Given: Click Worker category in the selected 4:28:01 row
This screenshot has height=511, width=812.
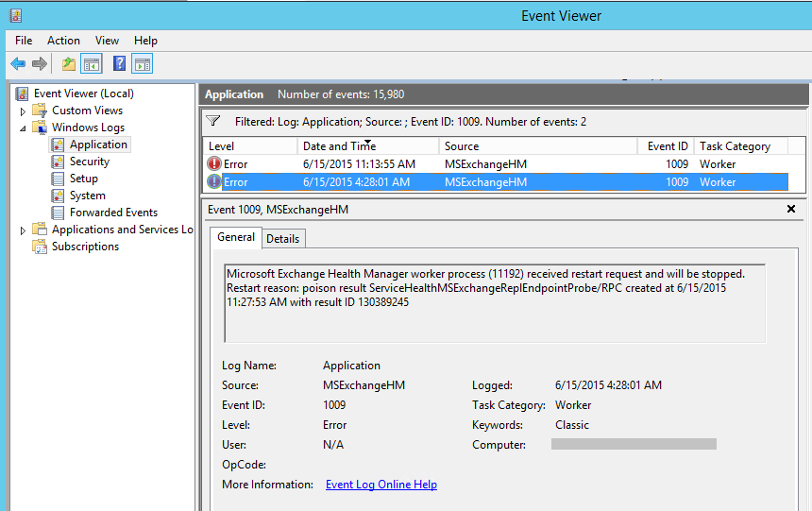Looking at the screenshot, I should [x=718, y=182].
